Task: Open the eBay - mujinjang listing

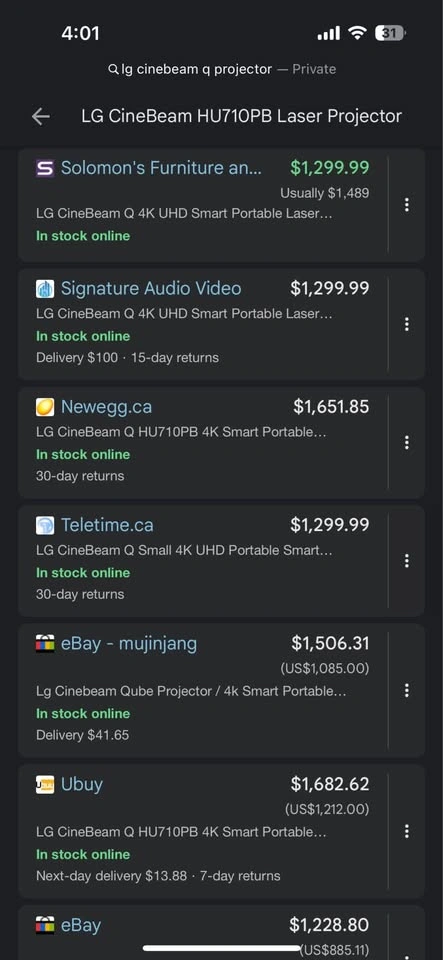Action: [129, 643]
